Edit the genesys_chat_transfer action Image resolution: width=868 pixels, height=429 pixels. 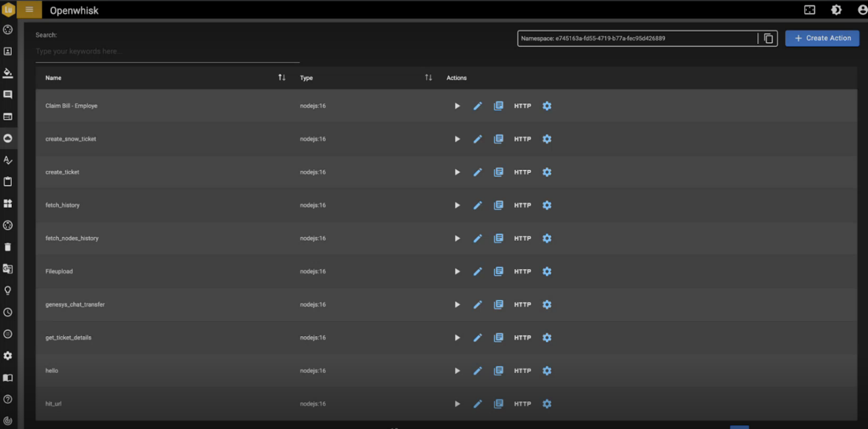coord(477,305)
